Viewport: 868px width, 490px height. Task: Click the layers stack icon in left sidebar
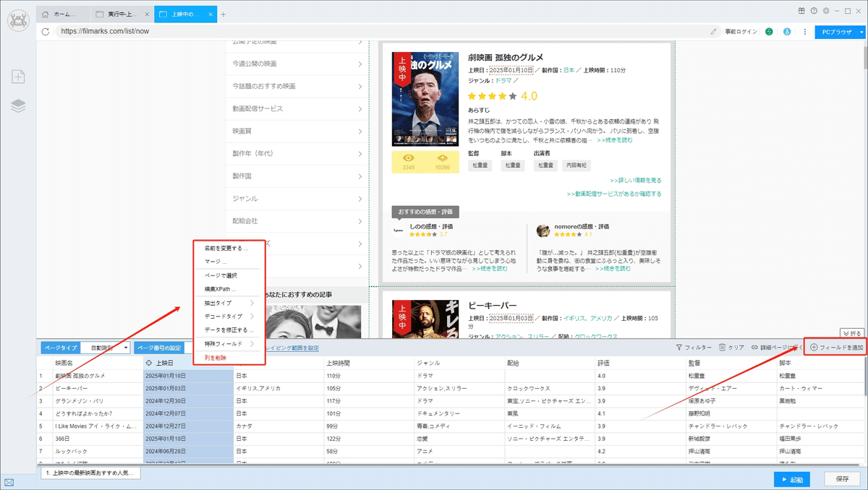pos(18,106)
